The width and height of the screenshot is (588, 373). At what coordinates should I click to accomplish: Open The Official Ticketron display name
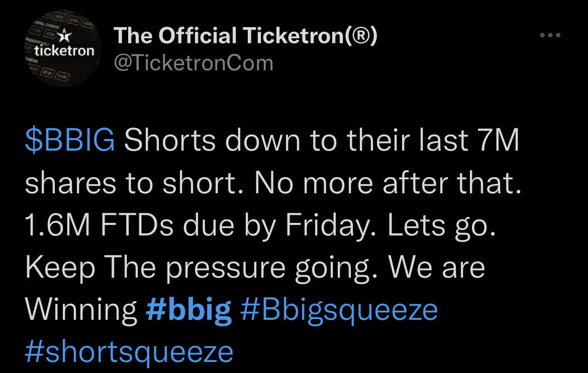[245, 36]
